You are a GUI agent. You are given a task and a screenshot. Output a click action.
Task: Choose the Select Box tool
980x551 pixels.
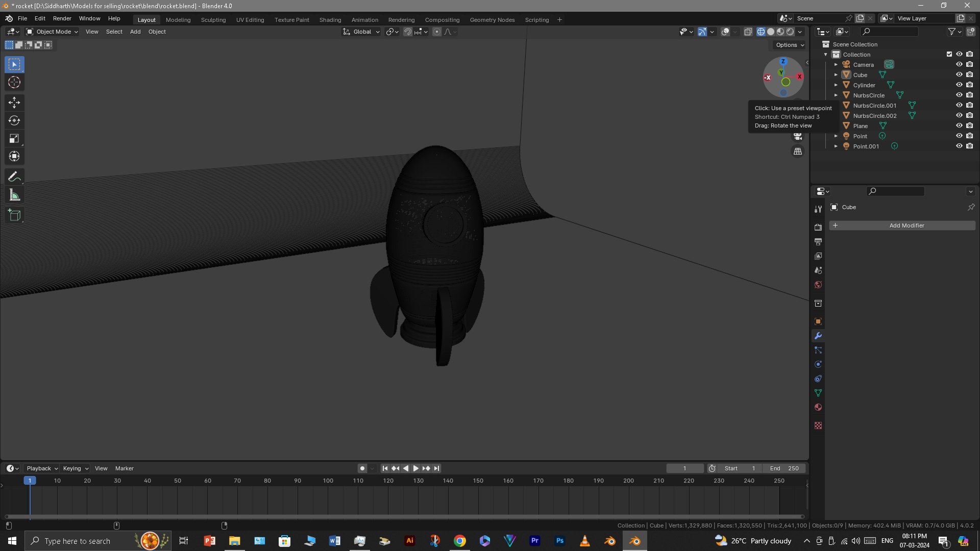point(14,64)
